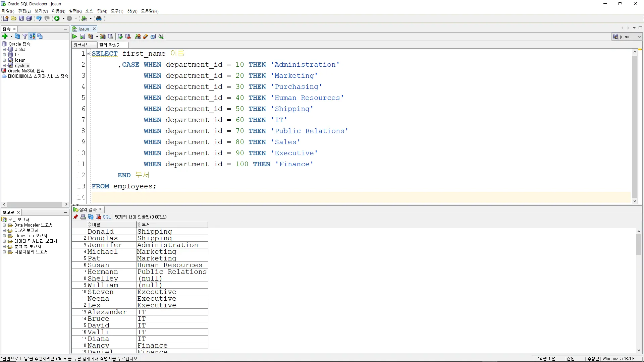Expand the Data Modeler 보고서 folder
Image resolution: width=644 pixels, height=362 pixels.
point(4,225)
